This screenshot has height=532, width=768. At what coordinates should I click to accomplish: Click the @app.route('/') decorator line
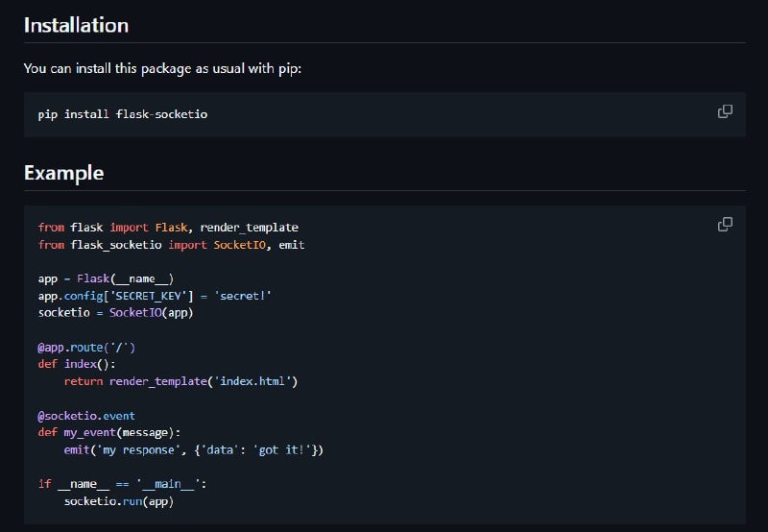[x=86, y=348]
